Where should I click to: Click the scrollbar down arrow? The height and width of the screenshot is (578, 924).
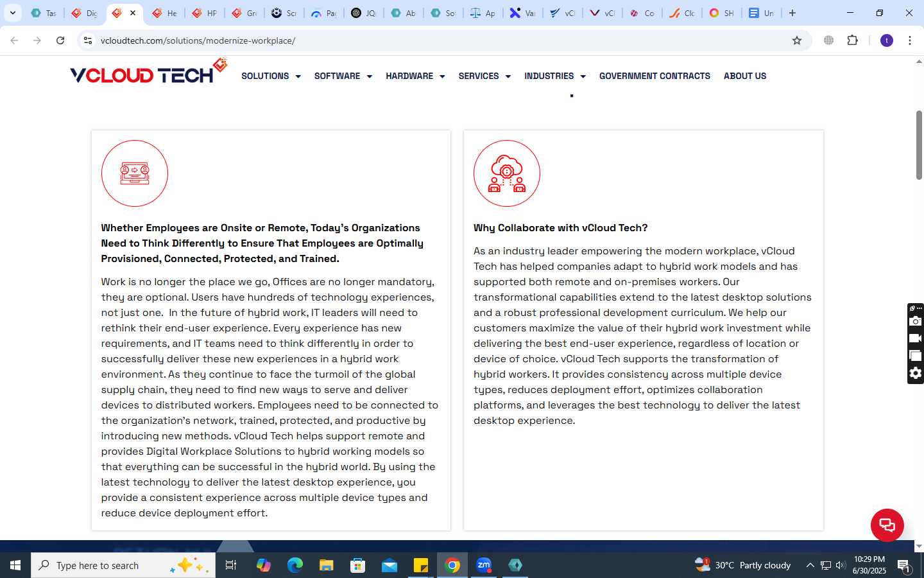coord(919,546)
